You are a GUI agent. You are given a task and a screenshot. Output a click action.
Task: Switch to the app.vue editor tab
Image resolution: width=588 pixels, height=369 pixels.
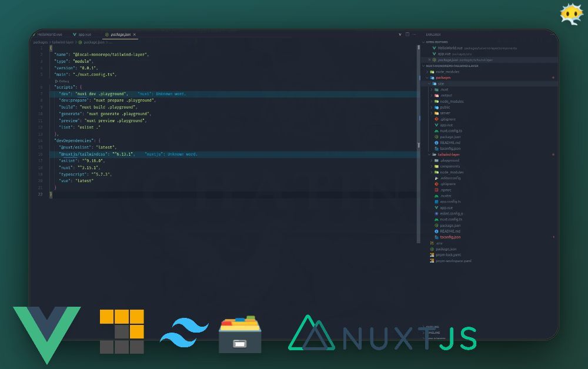click(82, 35)
